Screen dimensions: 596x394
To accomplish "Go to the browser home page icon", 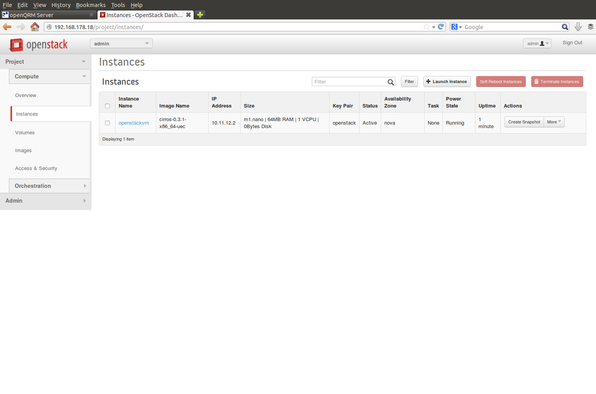I will click(x=35, y=27).
